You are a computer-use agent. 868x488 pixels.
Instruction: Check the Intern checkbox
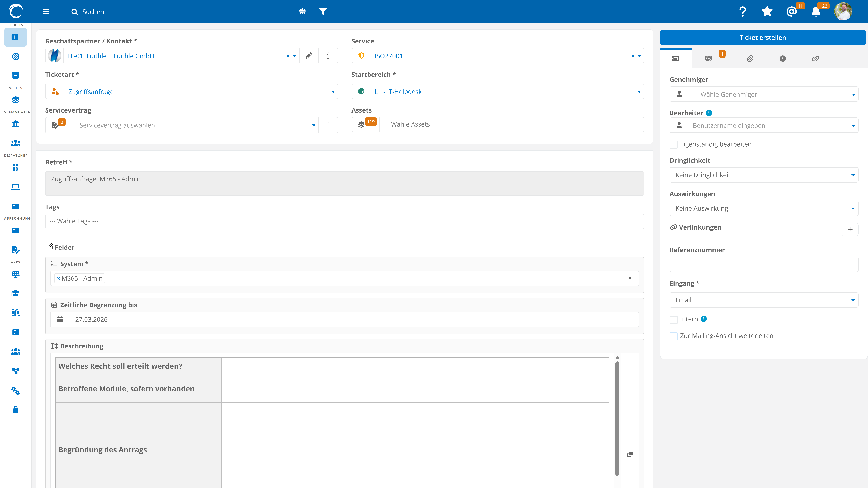(x=674, y=320)
